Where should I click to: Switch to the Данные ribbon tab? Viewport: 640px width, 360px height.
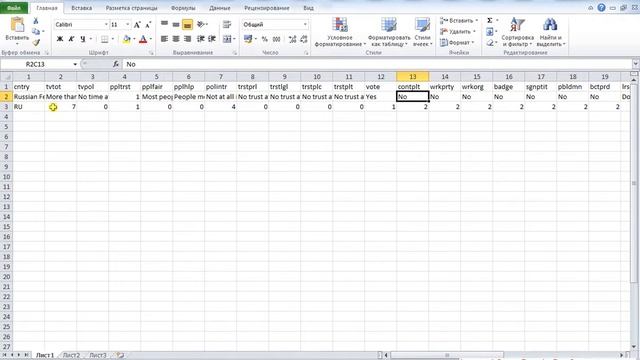click(220, 8)
